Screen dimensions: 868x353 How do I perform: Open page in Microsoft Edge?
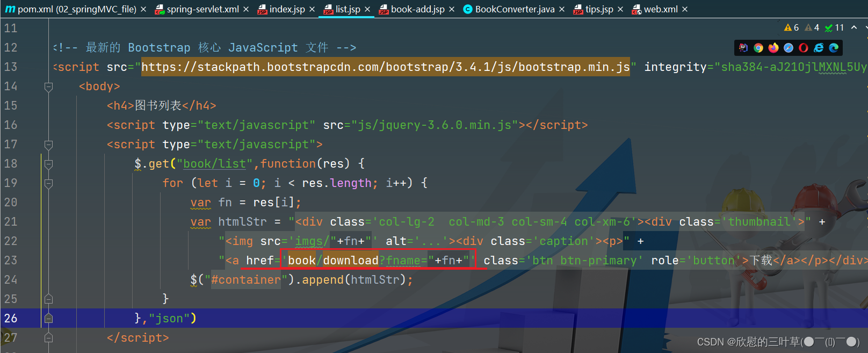click(x=834, y=48)
